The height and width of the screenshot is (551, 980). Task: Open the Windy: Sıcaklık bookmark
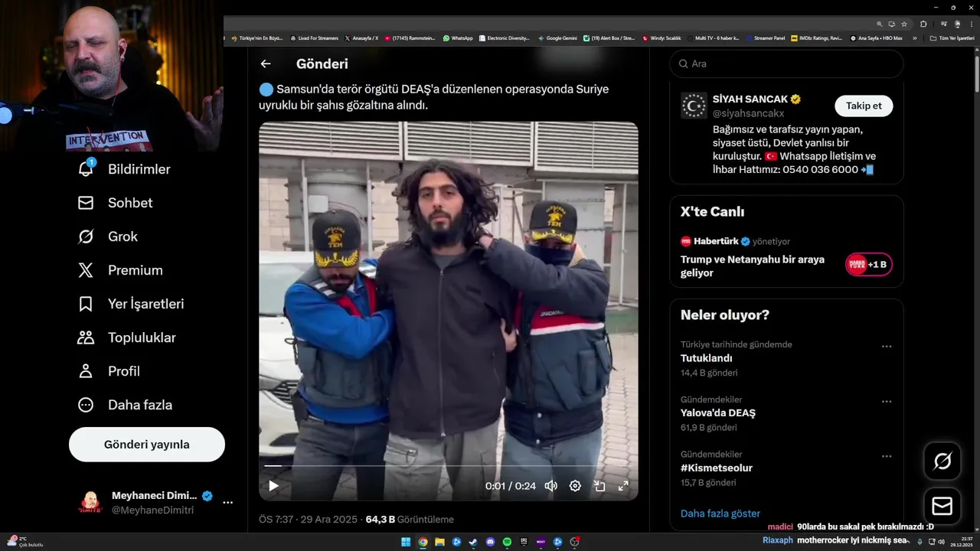pos(661,37)
